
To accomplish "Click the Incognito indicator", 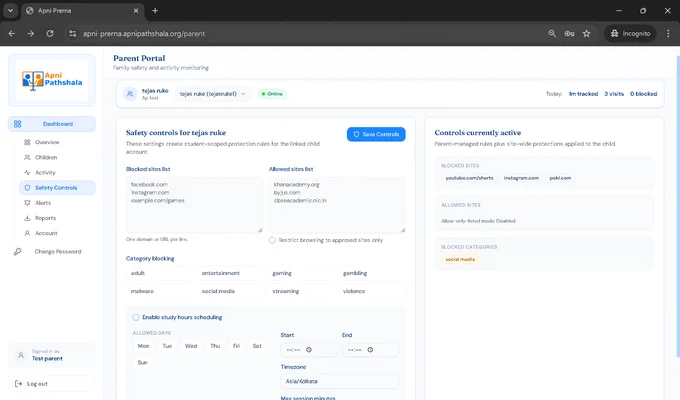I will coord(631,33).
